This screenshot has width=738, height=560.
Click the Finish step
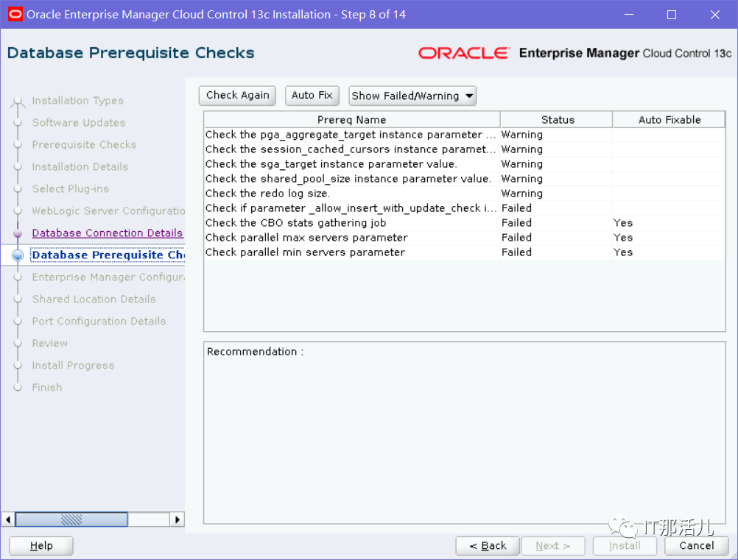point(46,388)
